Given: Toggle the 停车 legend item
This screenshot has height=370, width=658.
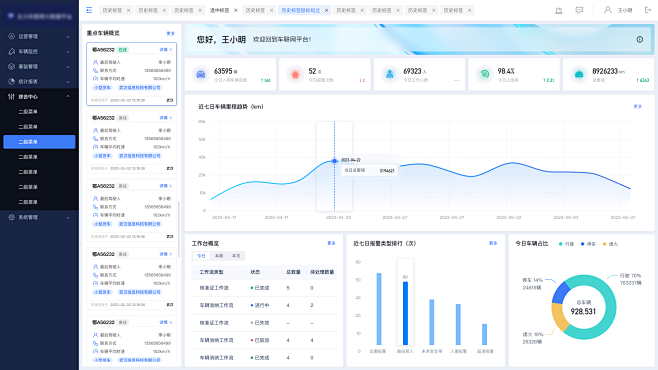Looking at the screenshot, I should [588, 244].
